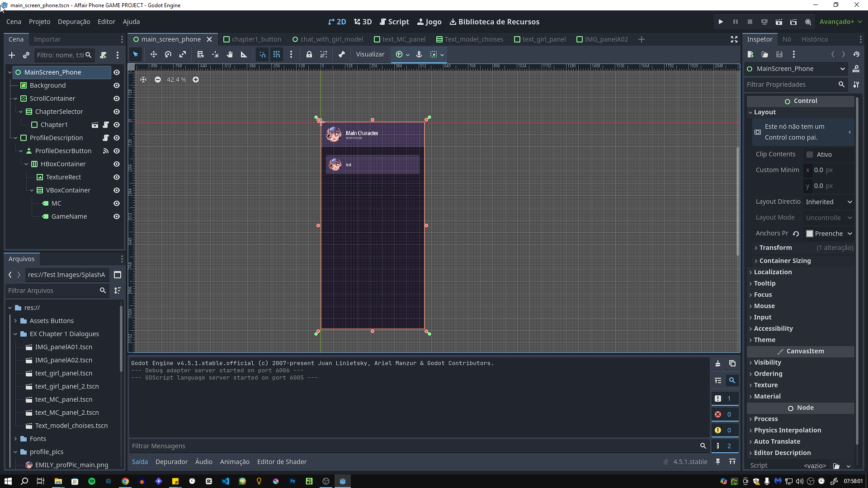The height and width of the screenshot is (488, 868).
Task: Enable the Ativo checkbox for Clip Contents
Action: click(809, 154)
